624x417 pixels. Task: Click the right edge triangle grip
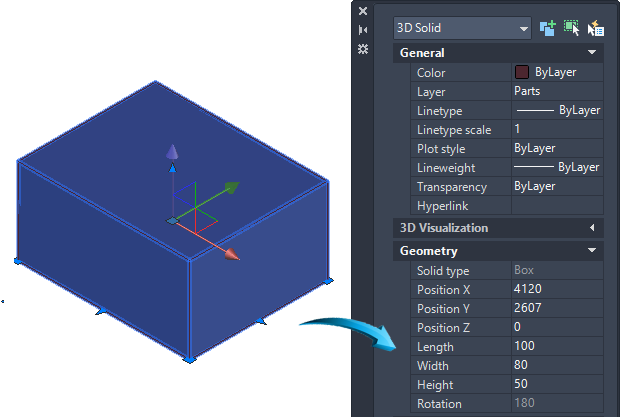pyautogui.click(x=261, y=321)
